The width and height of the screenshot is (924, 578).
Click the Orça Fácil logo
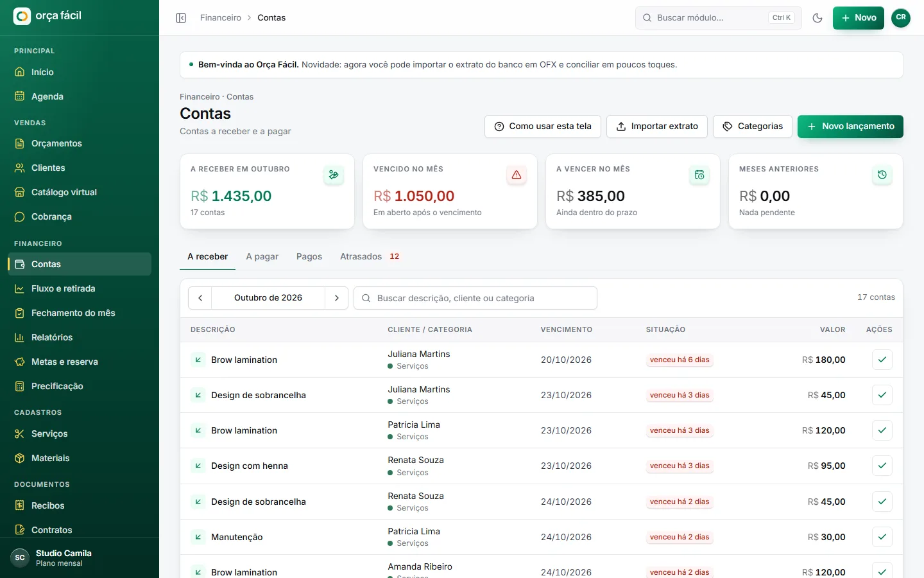click(x=48, y=16)
